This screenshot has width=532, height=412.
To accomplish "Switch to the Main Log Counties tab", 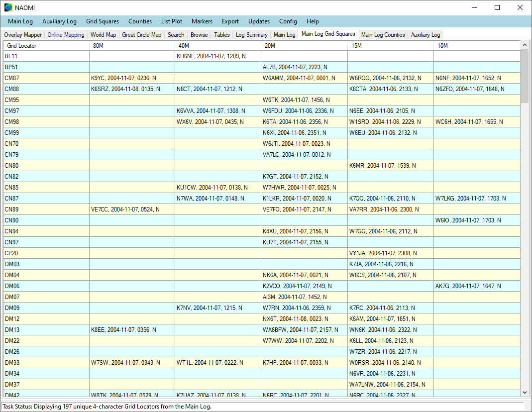I will pyautogui.click(x=383, y=35).
